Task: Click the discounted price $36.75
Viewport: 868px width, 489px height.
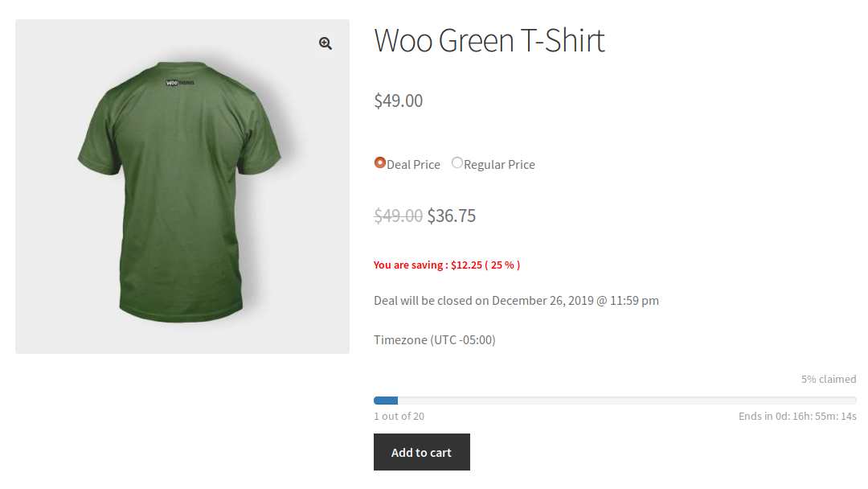Action: click(452, 215)
